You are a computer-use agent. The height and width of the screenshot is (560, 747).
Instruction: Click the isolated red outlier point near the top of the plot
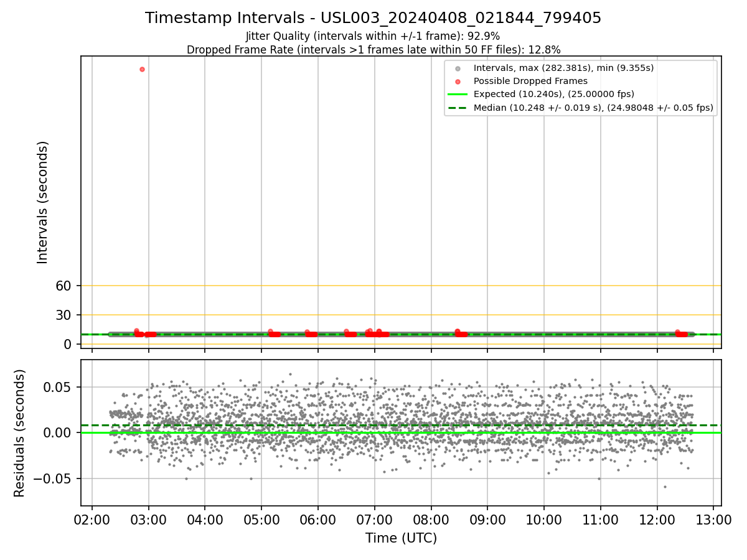[142, 69]
